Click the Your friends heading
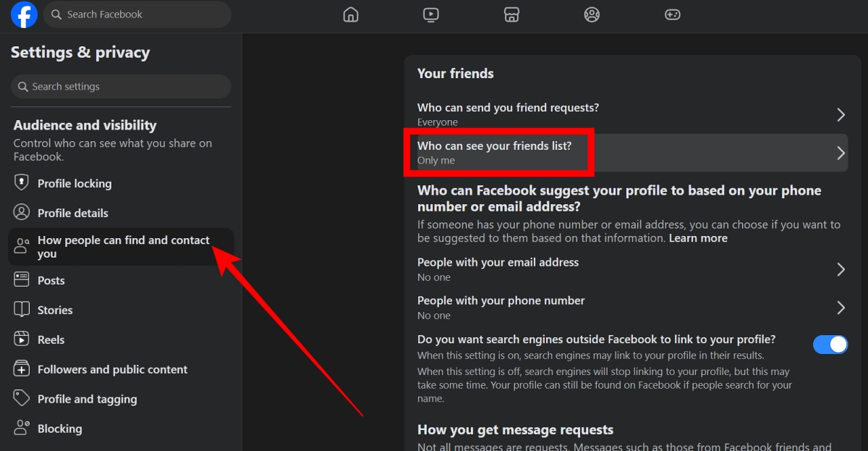 (x=456, y=74)
